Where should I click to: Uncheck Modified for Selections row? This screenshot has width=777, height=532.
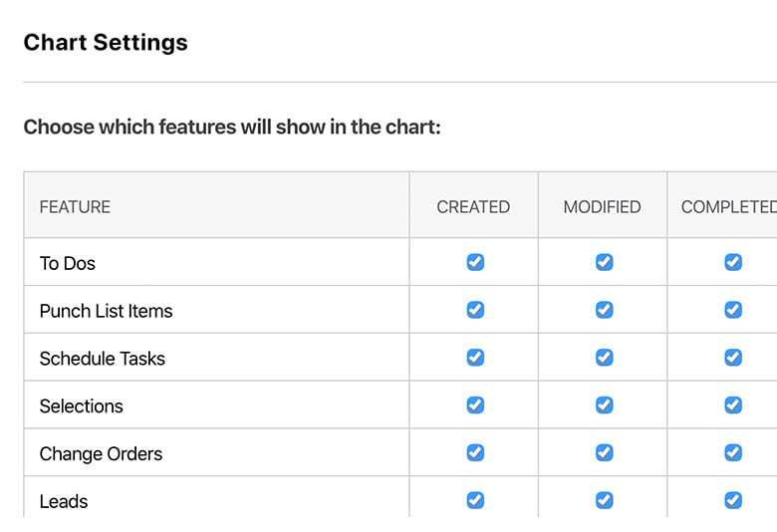pos(604,404)
